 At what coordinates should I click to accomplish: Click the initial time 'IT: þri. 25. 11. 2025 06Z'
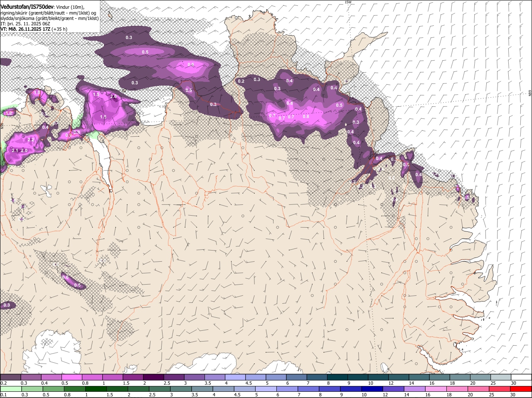point(26,24)
